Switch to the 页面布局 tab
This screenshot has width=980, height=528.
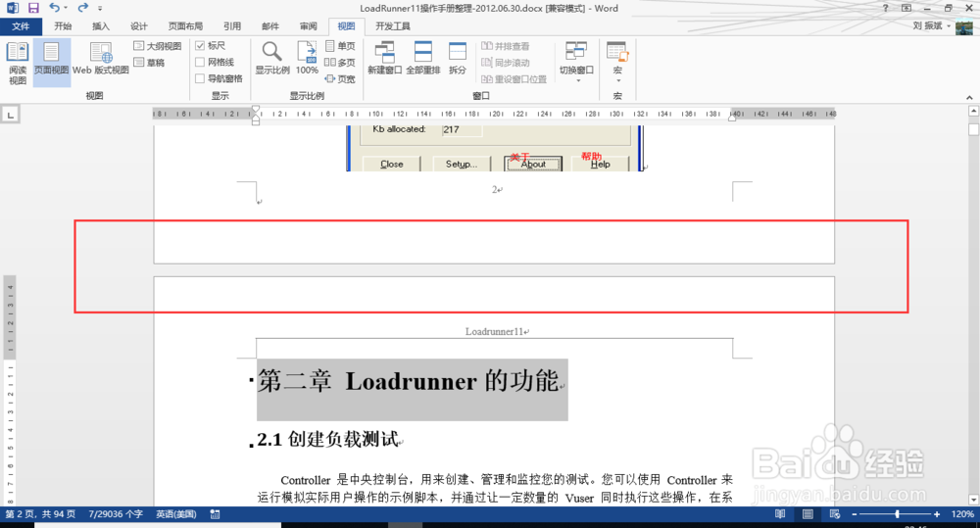click(185, 26)
